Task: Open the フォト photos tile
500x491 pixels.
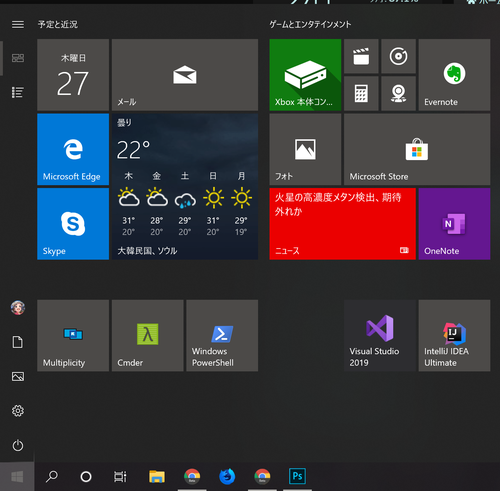Action: pyautogui.click(x=305, y=149)
